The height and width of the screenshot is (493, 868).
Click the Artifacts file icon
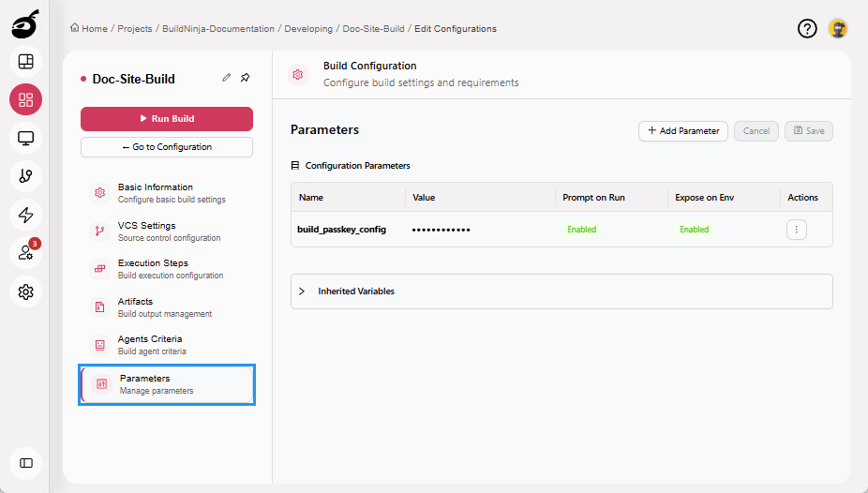tap(99, 306)
